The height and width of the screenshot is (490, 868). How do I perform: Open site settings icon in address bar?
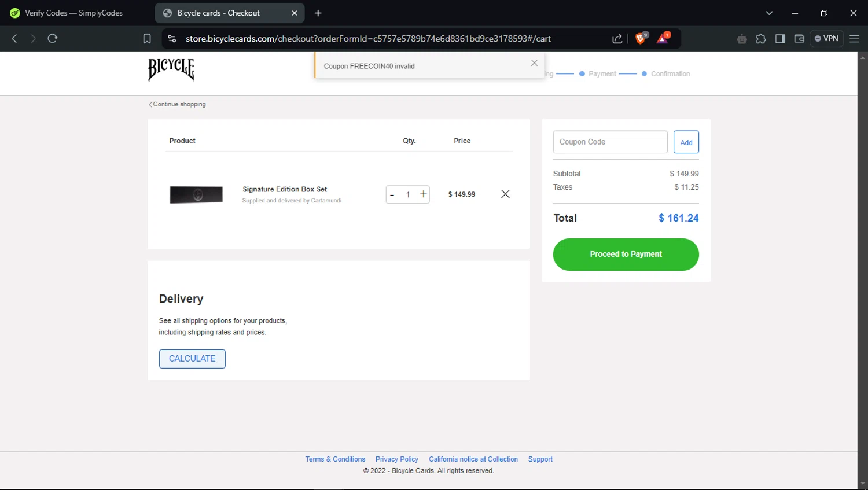[x=172, y=39]
